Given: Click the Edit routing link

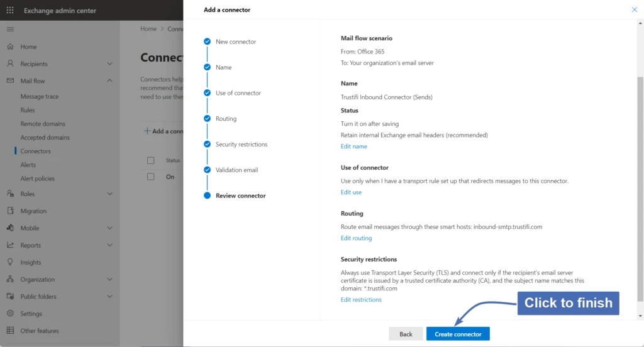Looking at the screenshot, I should (x=356, y=238).
